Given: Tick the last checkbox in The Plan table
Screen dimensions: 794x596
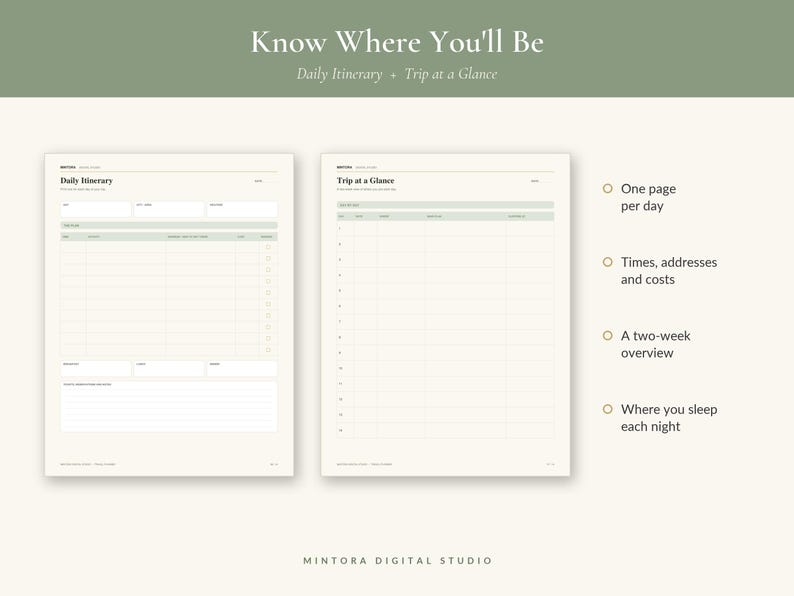Looking at the screenshot, I should (x=268, y=350).
